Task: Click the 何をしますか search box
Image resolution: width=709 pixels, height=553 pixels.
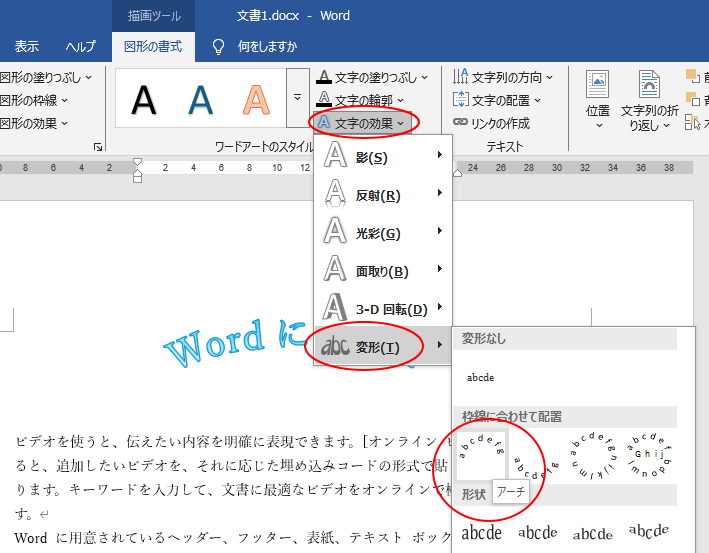Action: pyautogui.click(x=267, y=46)
